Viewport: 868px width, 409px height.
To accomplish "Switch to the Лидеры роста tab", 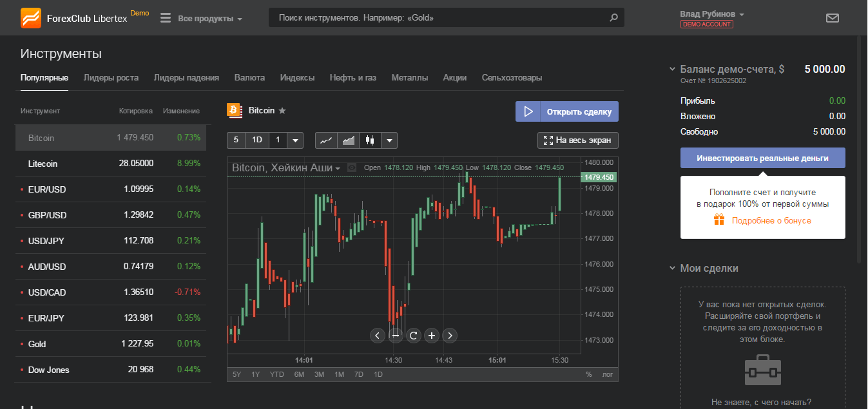I will 111,77.
